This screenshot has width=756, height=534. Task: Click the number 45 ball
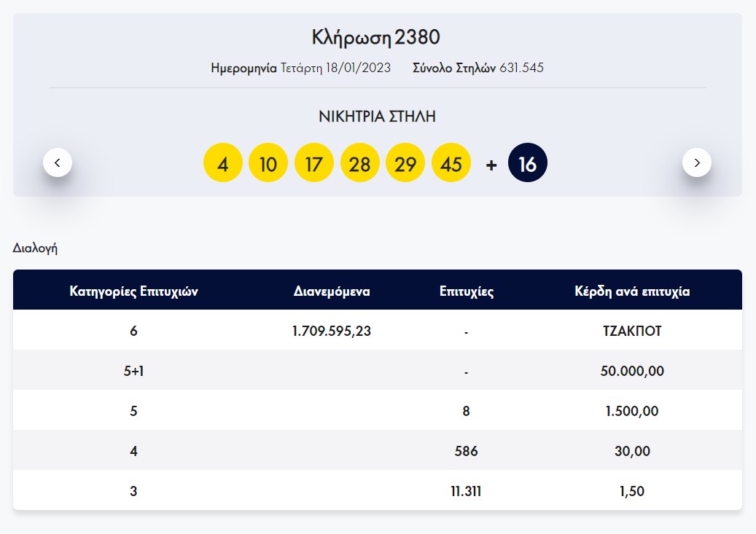[451, 162]
